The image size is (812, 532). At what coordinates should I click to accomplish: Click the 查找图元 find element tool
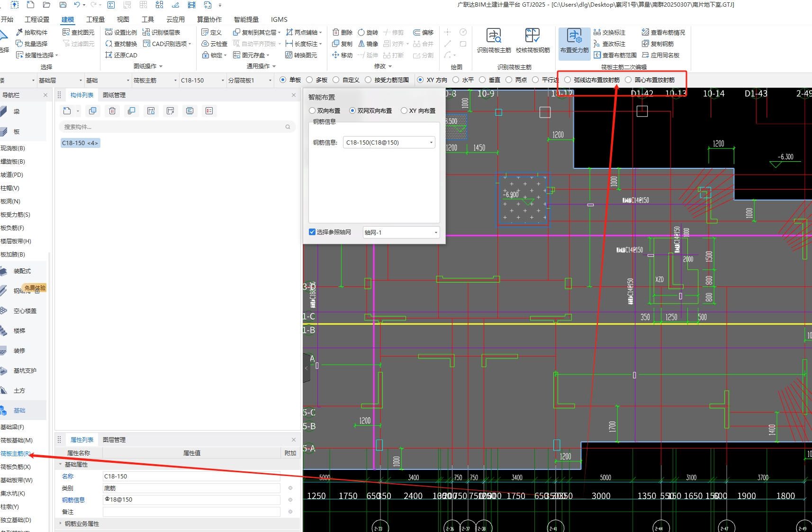79,32
